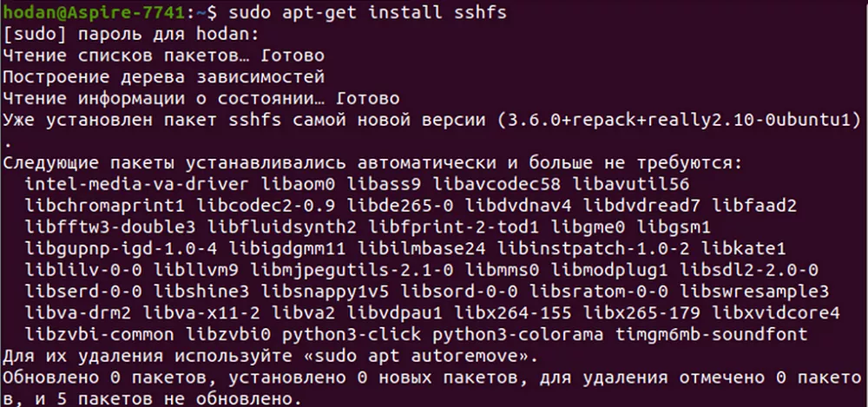The height and width of the screenshot is (407, 868).
Task: Click the '[sudo] пароль для hodan:' line
Action: pyautogui.click(x=131, y=34)
